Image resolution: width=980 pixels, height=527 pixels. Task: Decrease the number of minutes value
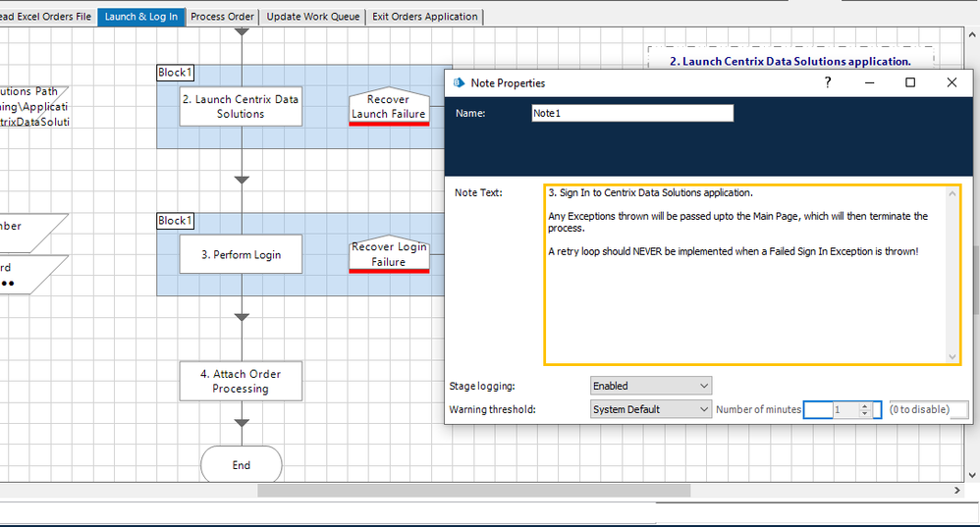tap(864, 414)
